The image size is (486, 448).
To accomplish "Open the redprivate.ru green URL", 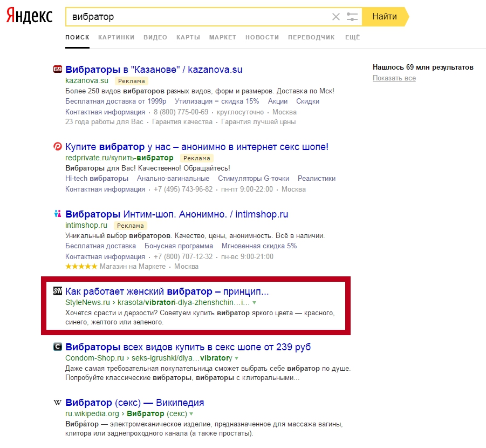I will tap(119, 158).
